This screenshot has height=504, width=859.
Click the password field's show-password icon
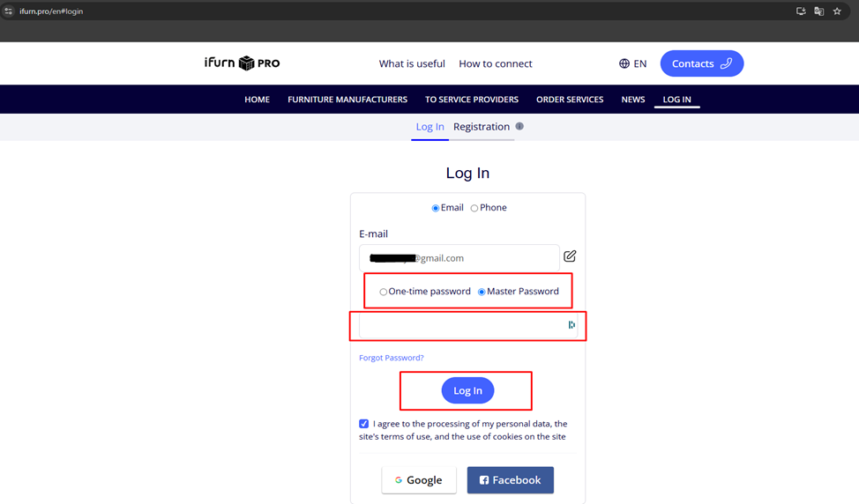571,325
